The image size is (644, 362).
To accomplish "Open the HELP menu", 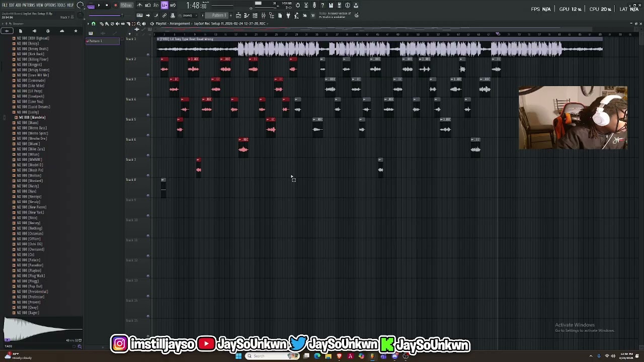I will (x=70, y=5).
